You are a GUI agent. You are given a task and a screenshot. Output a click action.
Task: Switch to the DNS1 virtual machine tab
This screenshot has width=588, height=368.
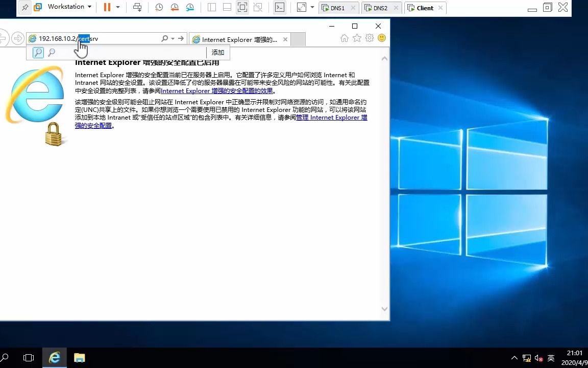pyautogui.click(x=336, y=8)
